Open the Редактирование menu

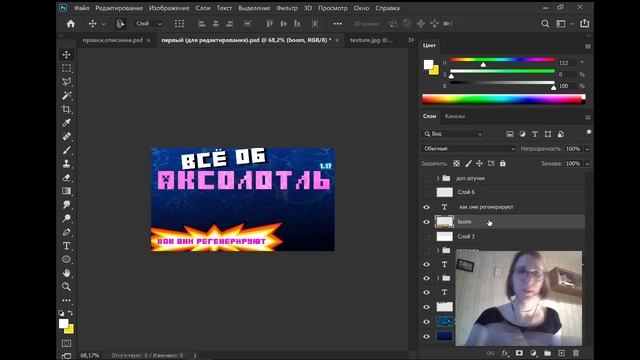pyautogui.click(x=119, y=8)
